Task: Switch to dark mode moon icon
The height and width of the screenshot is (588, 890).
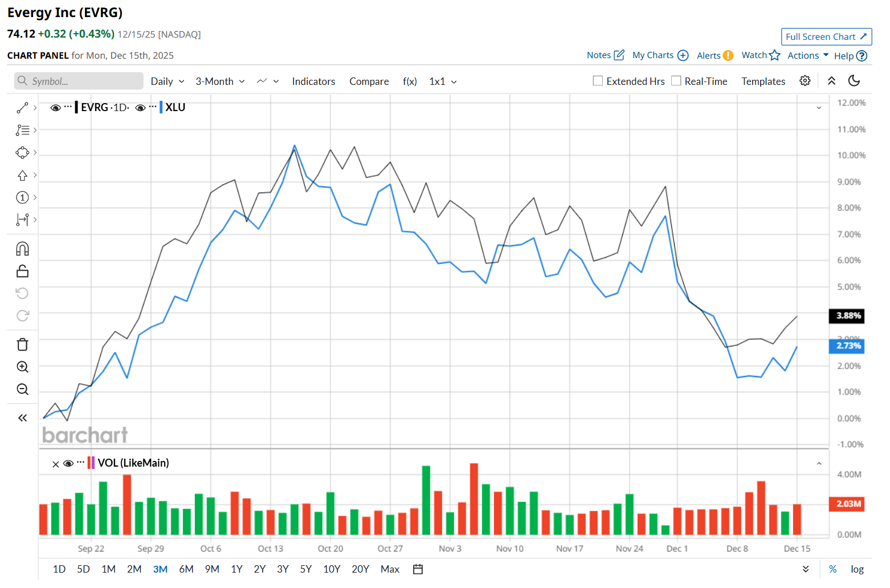Action: click(854, 81)
